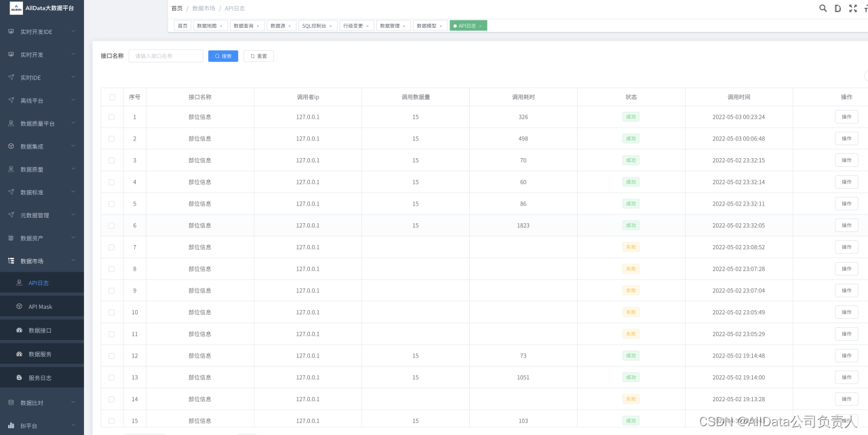Toggle fullscreen icon in header
The height and width of the screenshot is (435, 868).
(853, 8)
